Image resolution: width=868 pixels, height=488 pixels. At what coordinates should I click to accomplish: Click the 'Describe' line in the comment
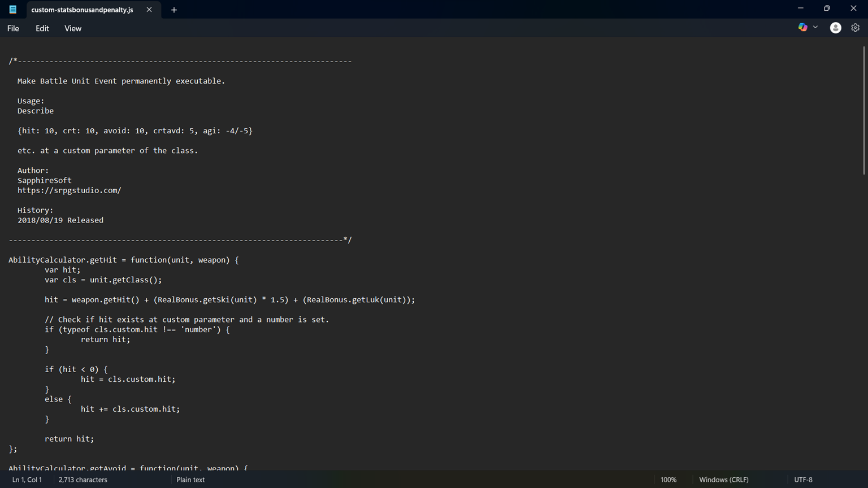click(x=36, y=111)
